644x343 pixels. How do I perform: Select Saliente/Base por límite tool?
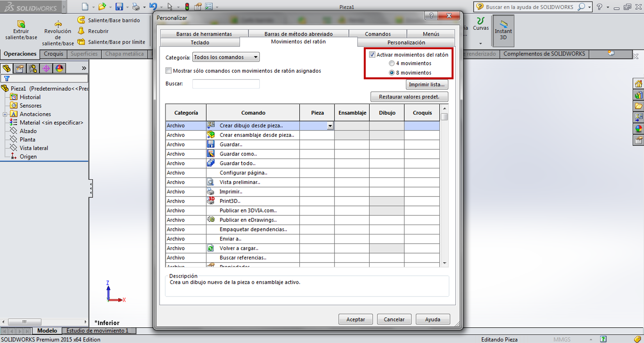tap(112, 42)
